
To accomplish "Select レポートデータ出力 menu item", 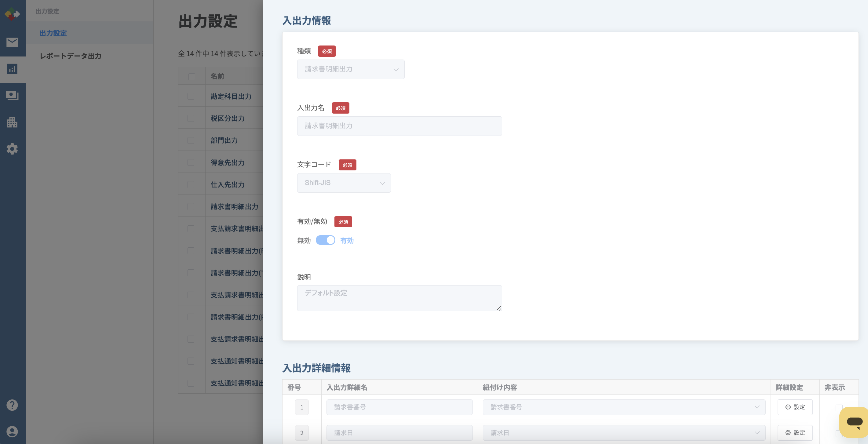I will tap(71, 56).
